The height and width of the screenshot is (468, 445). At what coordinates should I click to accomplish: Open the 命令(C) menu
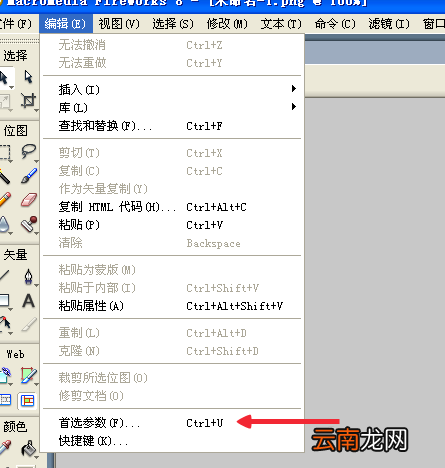(x=335, y=24)
